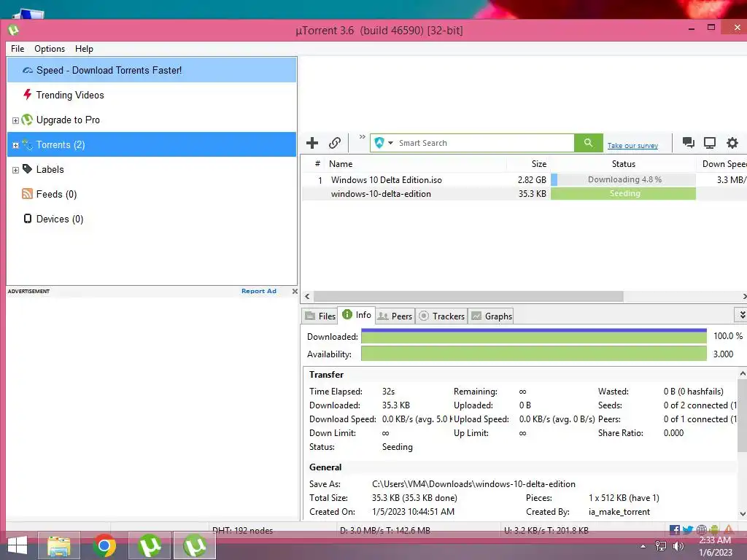747x560 pixels.
Task: Switch to the Trackers tab
Action: (441, 316)
